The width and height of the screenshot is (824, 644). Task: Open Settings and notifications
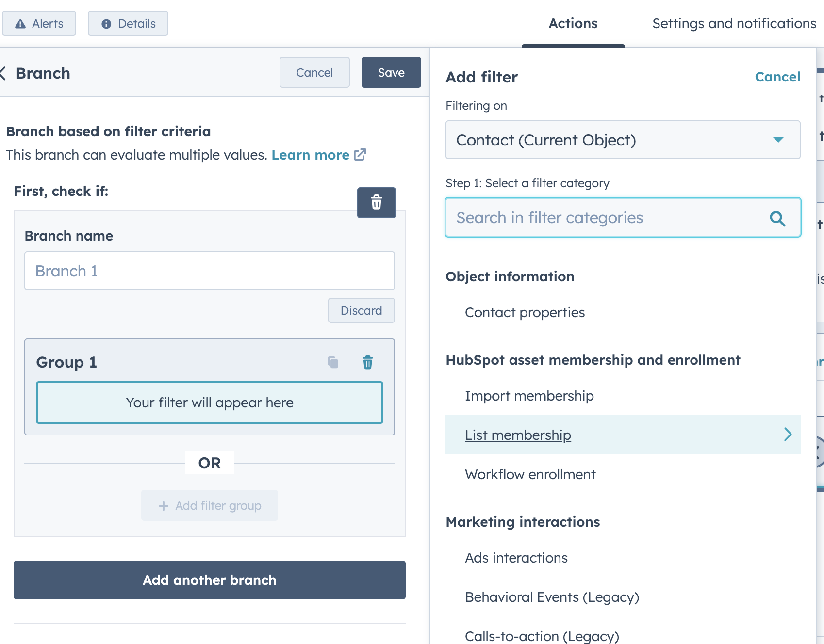pos(734,23)
